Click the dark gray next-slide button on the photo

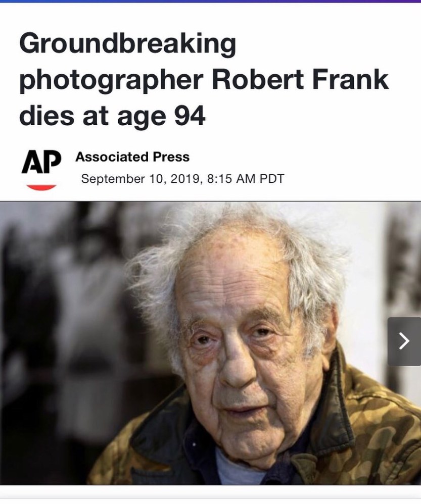pyautogui.click(x=404, y=341)
